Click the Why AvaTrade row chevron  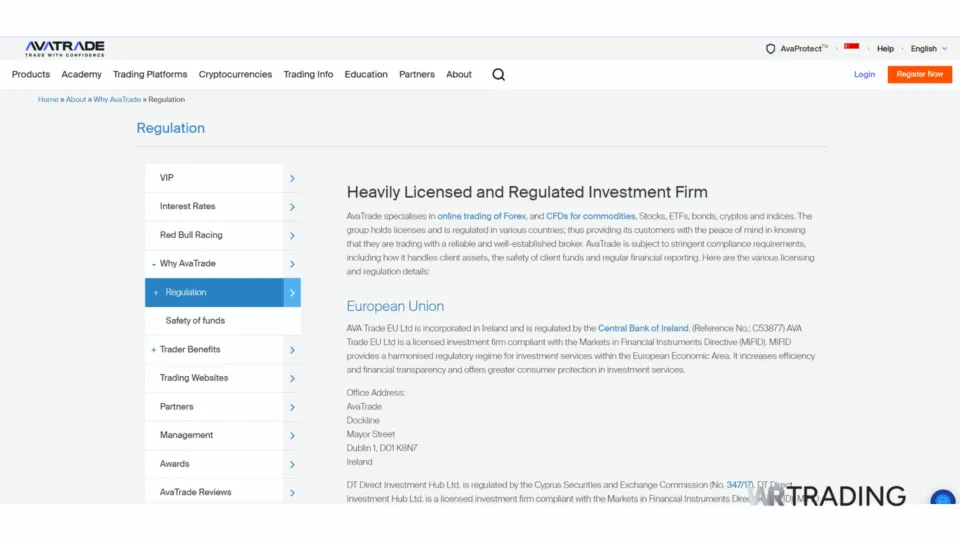tap(292, 264)
